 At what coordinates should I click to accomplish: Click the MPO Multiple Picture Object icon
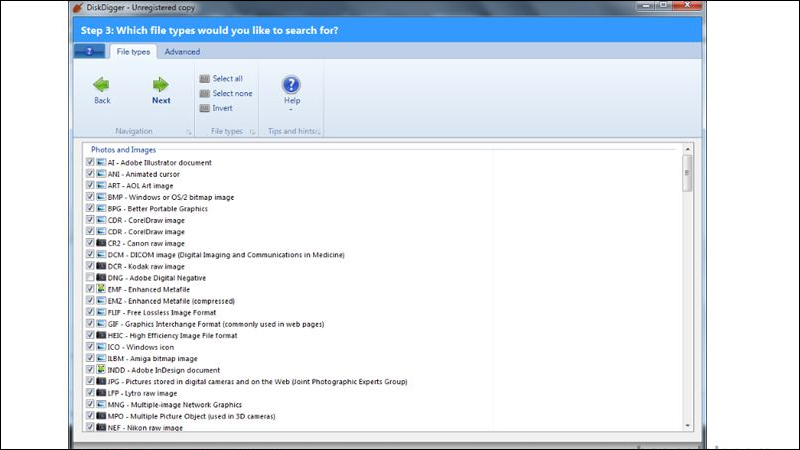(x=101, y=416)
